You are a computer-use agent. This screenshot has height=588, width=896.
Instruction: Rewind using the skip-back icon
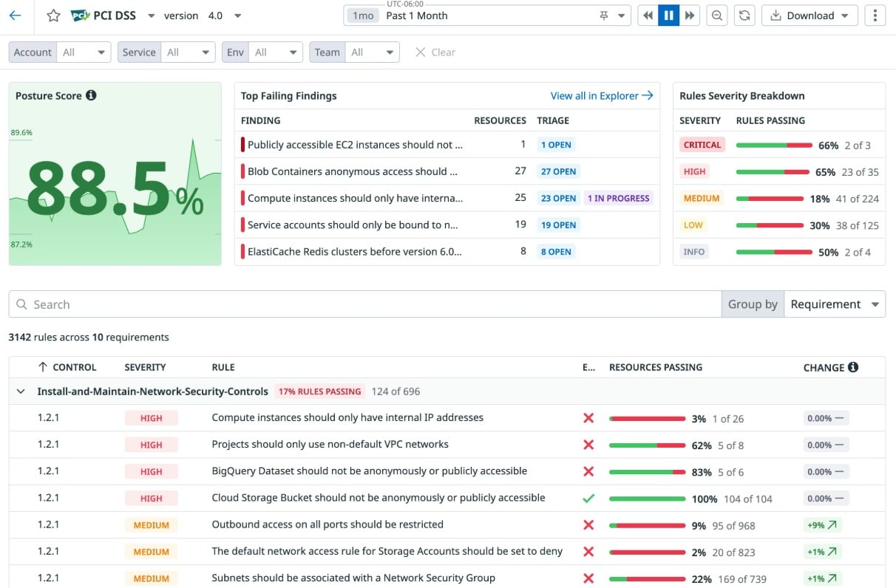[648, 15]
